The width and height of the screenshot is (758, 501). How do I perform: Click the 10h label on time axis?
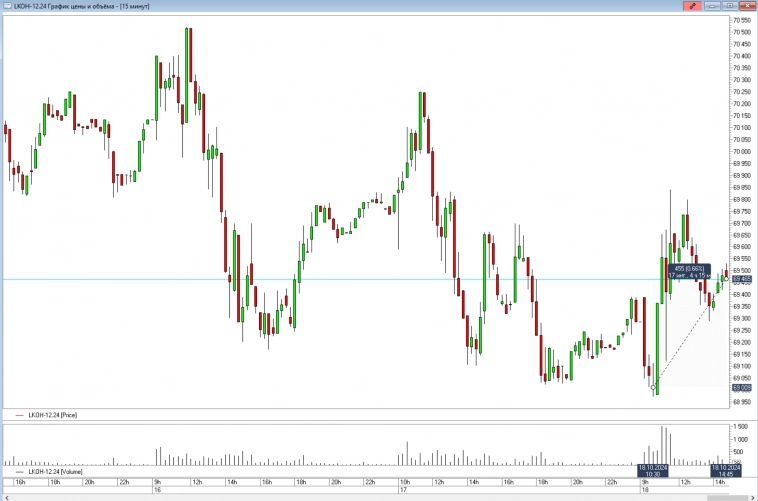click(x=405, y=482)
